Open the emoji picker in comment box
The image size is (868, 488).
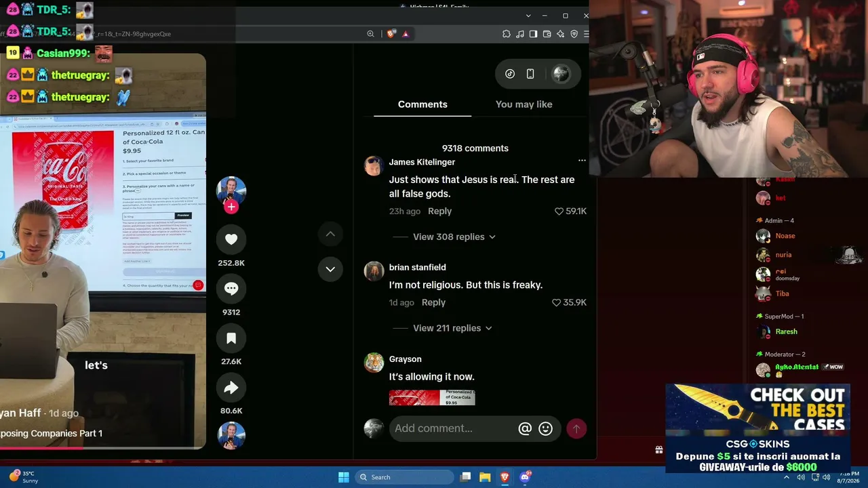[x=545, y=428]
